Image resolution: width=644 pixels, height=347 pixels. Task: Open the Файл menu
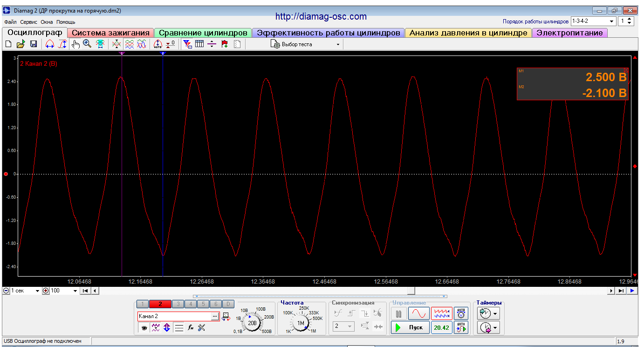pos(10,22)
